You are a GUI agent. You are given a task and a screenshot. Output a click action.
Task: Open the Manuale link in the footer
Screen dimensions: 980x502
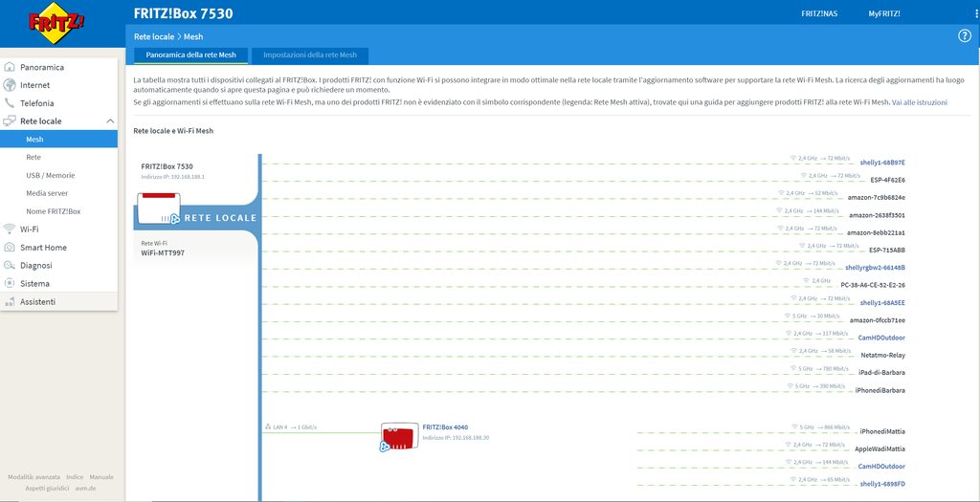point(101,476)
